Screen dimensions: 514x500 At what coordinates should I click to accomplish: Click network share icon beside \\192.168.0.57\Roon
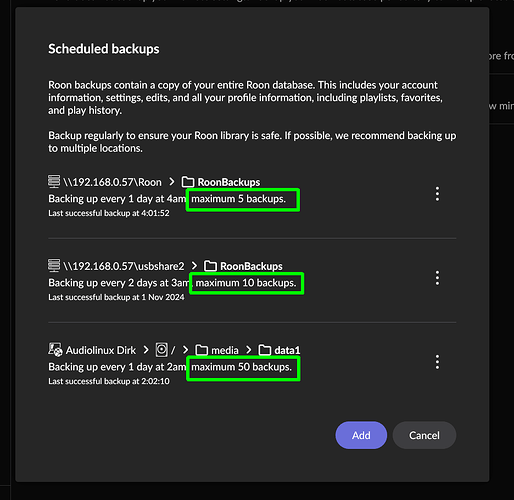click(x=54, y=181)
